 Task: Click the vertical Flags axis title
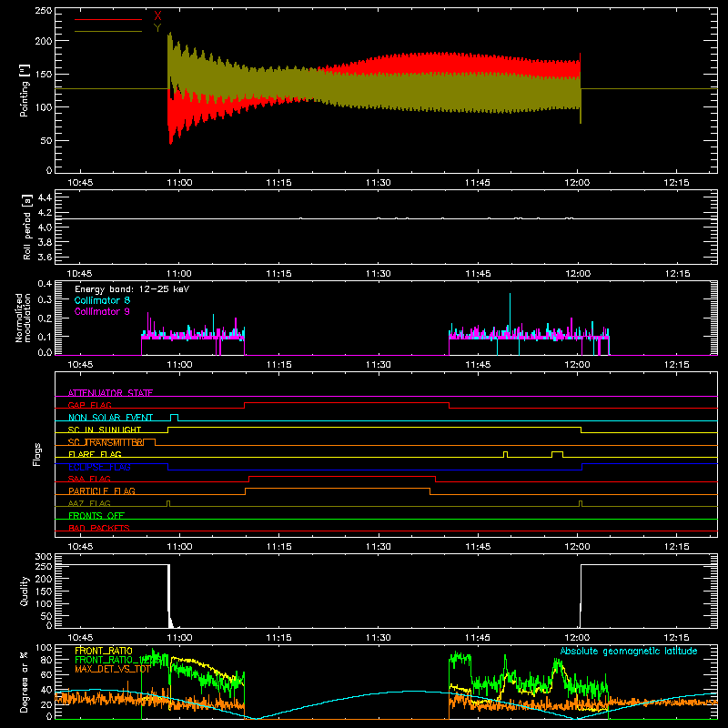click(36, 454)
